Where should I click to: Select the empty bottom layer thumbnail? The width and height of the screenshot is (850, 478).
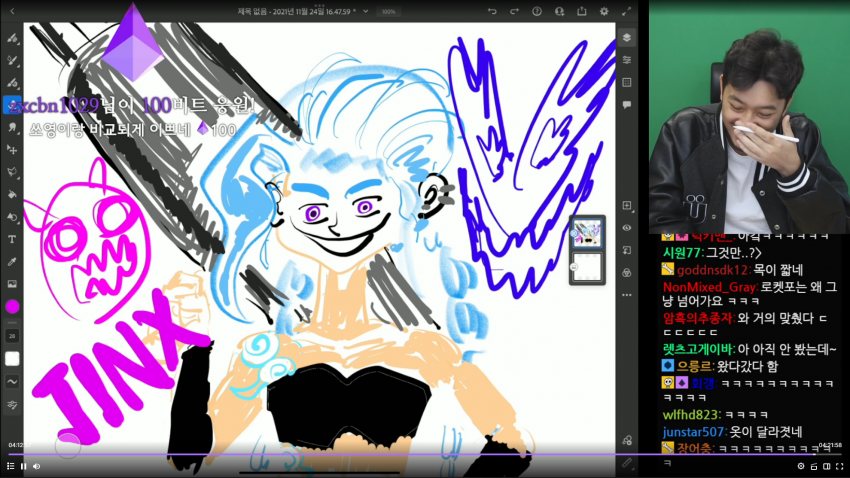(x=587, y=267)
